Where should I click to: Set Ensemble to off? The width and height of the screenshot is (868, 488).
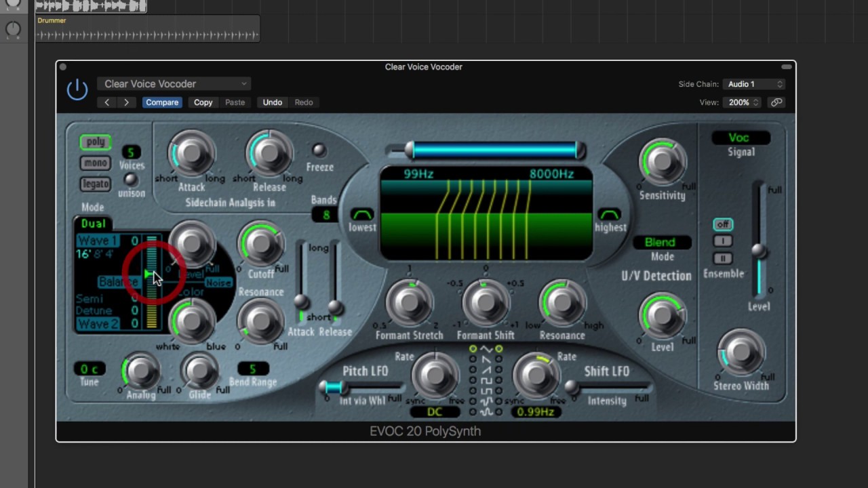click(723, 224)
